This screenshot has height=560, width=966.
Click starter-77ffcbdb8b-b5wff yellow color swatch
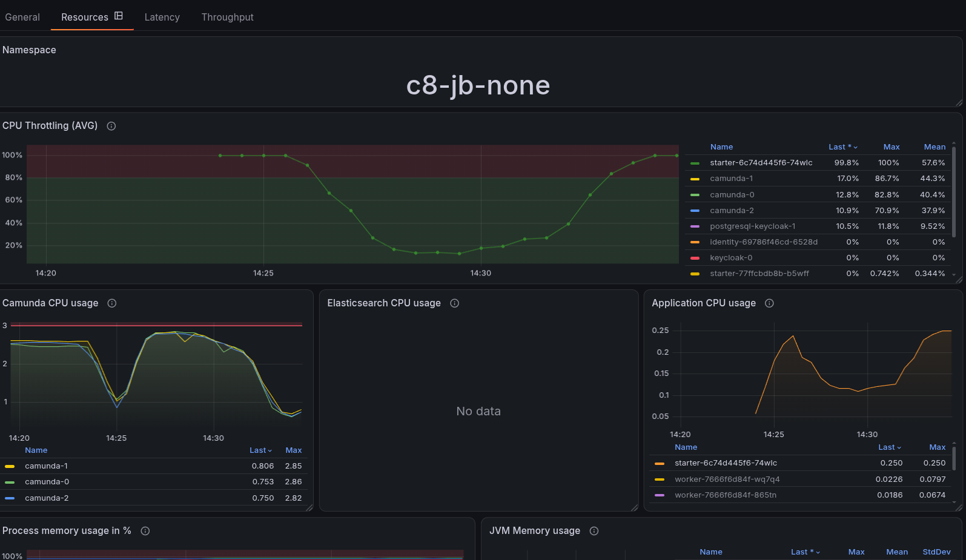point(695,274)
